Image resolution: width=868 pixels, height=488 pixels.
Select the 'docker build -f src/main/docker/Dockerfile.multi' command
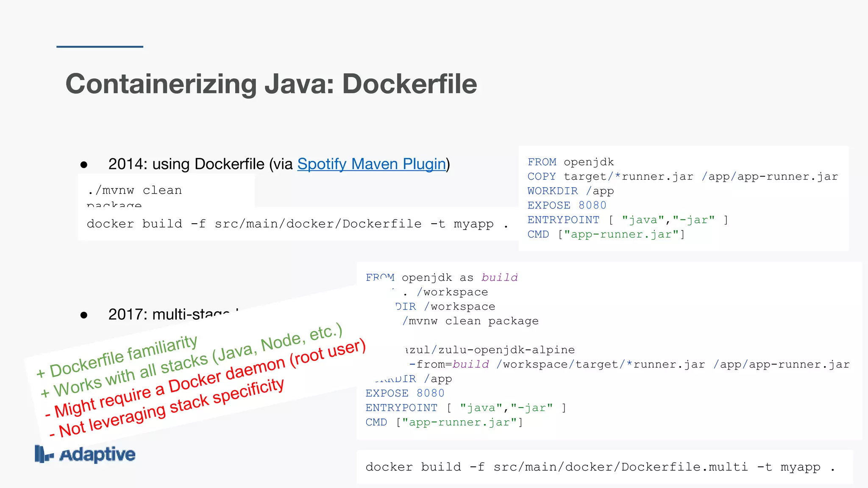coord(600,467)
